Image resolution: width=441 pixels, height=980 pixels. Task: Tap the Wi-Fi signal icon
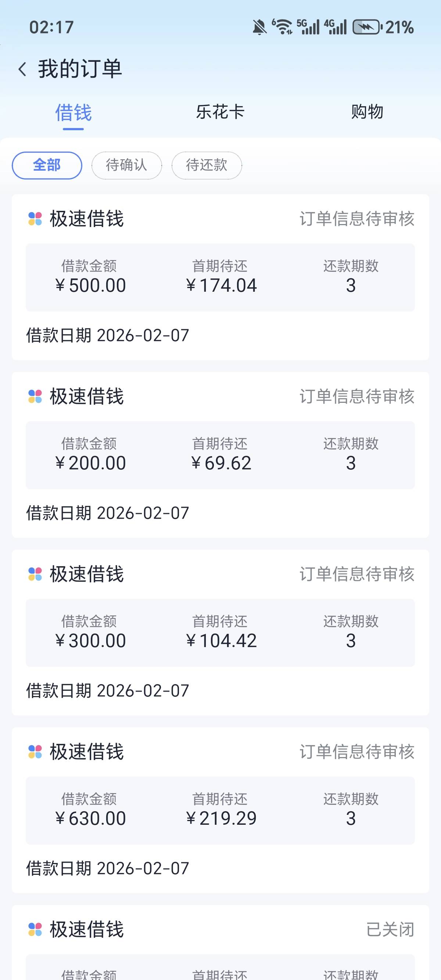283,26
